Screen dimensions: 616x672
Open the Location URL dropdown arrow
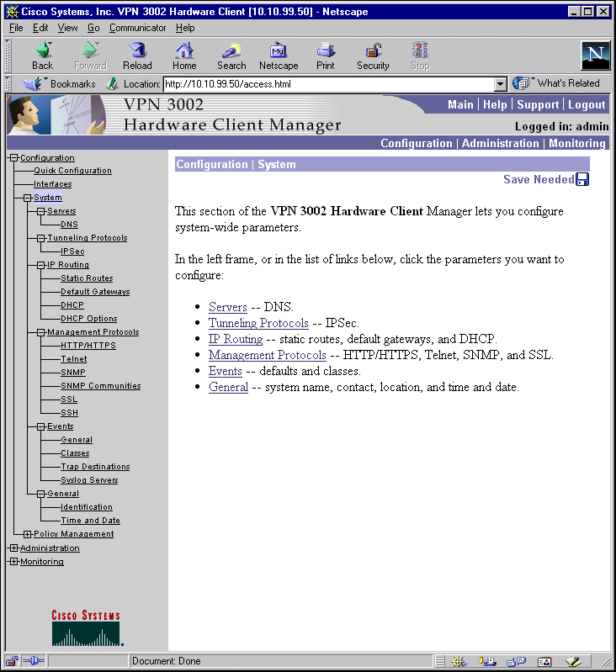point(500,84)
